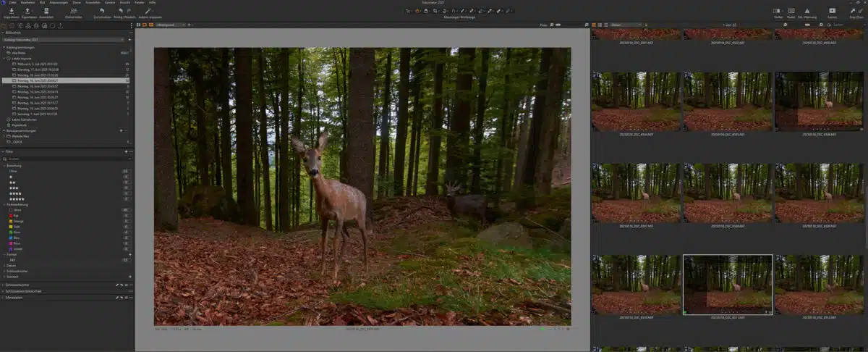
Task: Open the Datum sort dropdown in browser
Action: 626,25
